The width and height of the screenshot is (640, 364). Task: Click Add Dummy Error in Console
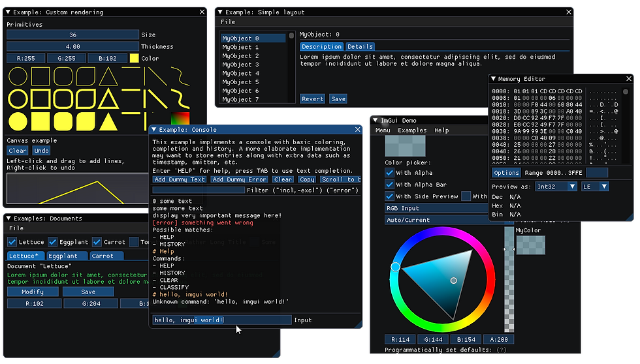(240, 179)
